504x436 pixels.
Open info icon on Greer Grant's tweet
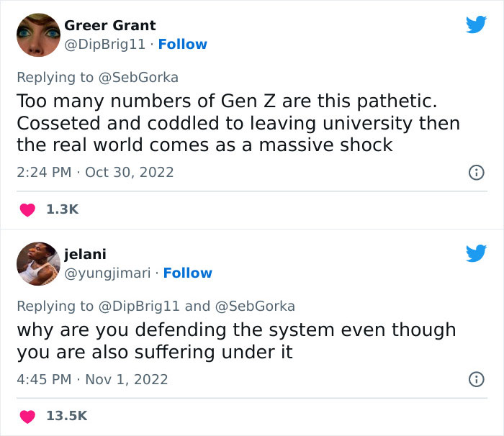tap(475, 173)
